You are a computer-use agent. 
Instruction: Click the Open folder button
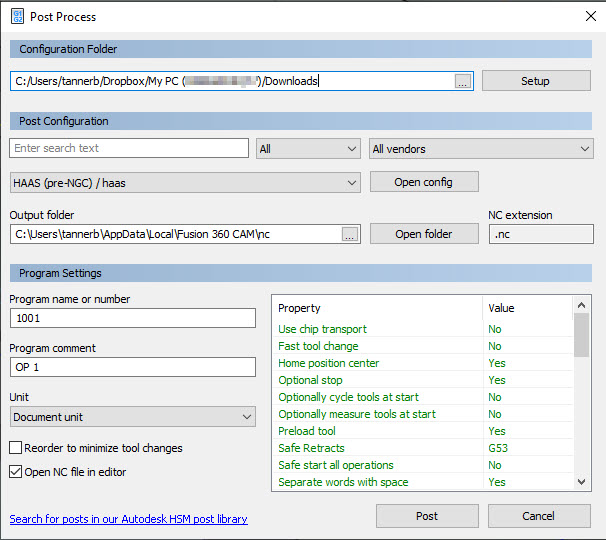click(x=424, y=234)
